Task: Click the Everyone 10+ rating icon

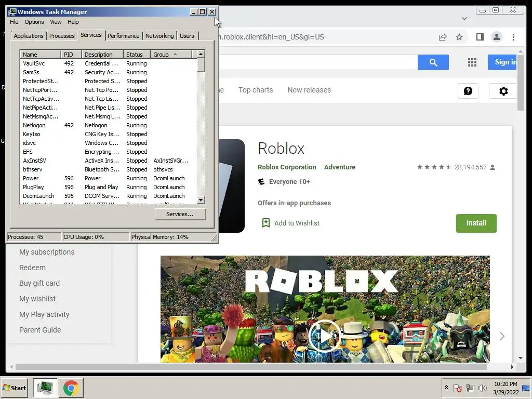Action: coord(261,182)
